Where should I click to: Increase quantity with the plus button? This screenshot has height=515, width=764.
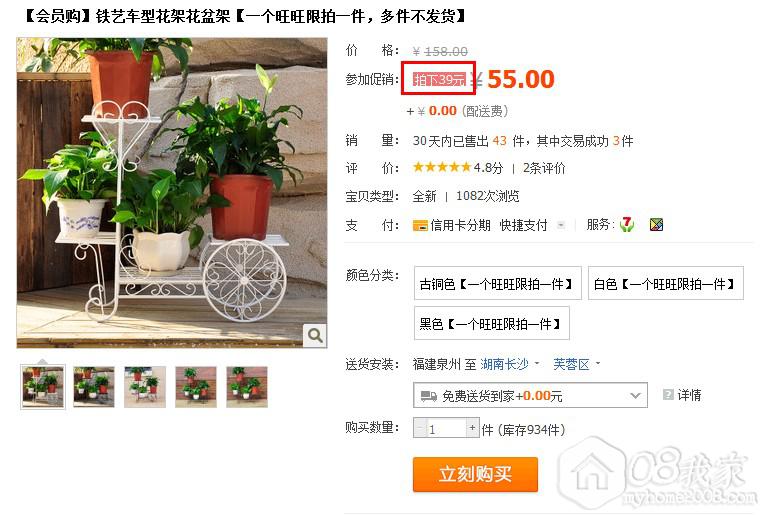click(472, 428)
